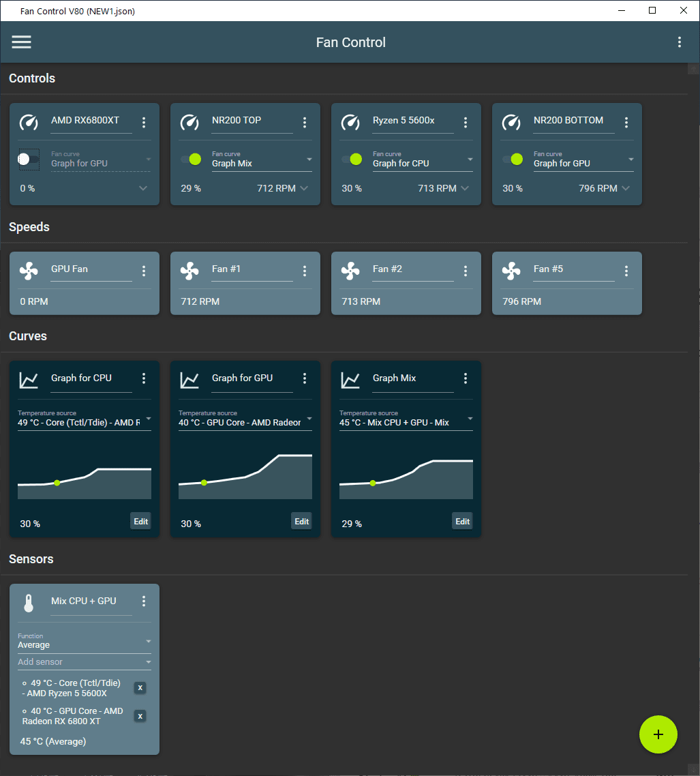Open the NR200 BOTTOM card options menu
The width and height of the screenshot is (700, 776).
pyautogui.click(x=626, y=122)
